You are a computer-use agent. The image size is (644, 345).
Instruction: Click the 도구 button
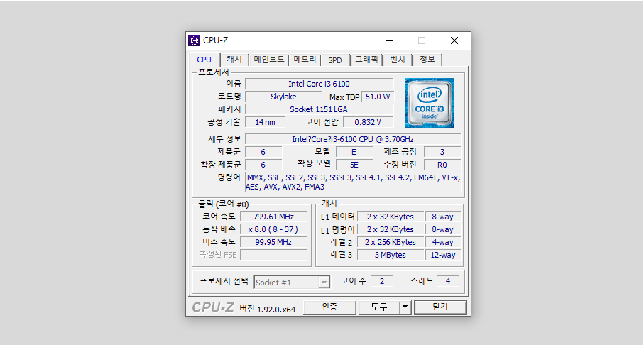(x=378, y=307)
